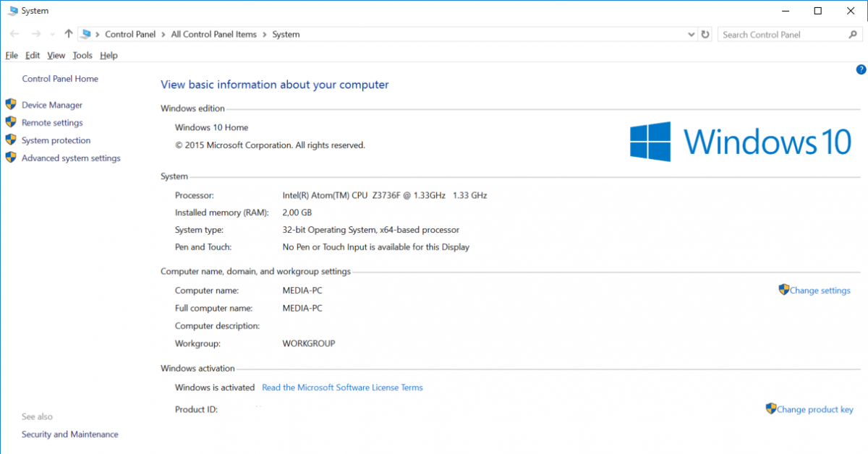Click the search magnifier icon
Image resolution: width=868 pixels, height=454 pixels.
point(852,34)
